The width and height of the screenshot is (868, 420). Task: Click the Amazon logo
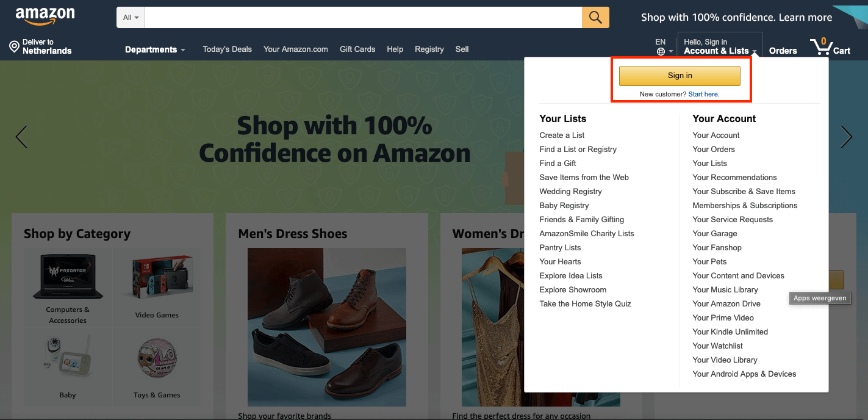tap(45, 16)
